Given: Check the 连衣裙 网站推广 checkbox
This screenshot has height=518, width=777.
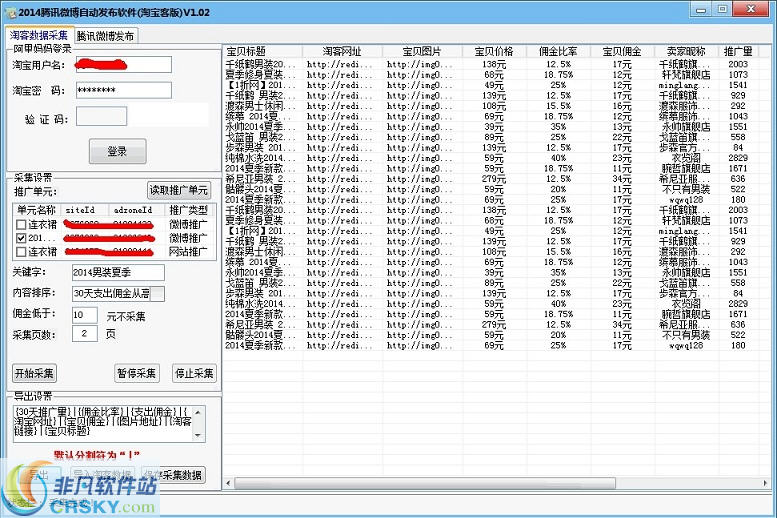Looking at the screenshot, I should pyautogui.click(x=21, y=252).
